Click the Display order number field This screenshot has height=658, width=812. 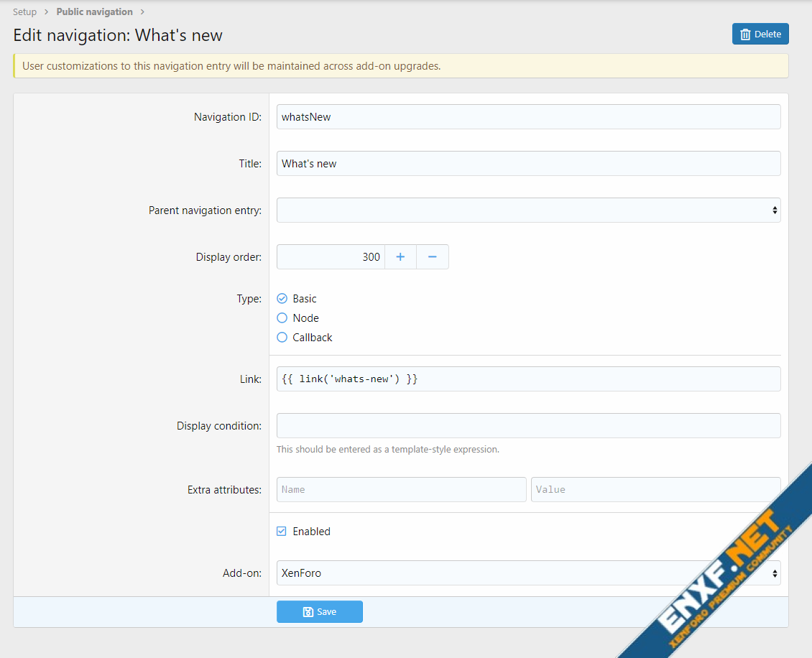[x=331, y=257]
